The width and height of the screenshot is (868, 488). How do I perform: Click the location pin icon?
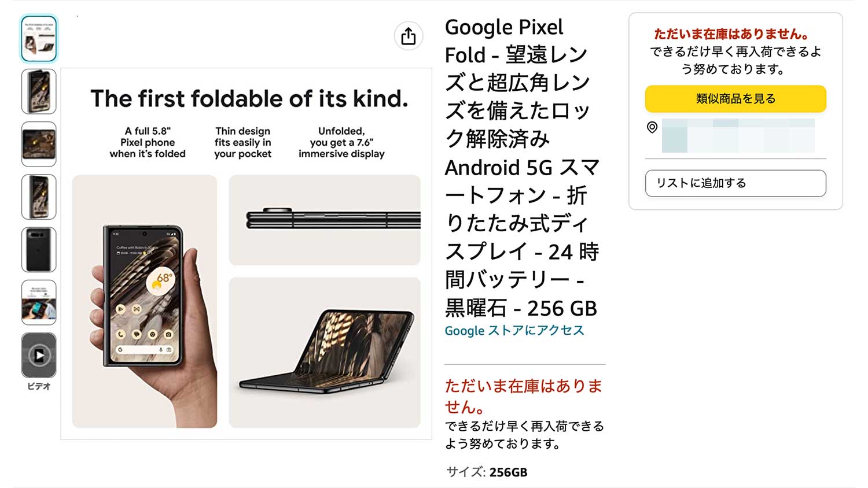(x=652, y=127)
